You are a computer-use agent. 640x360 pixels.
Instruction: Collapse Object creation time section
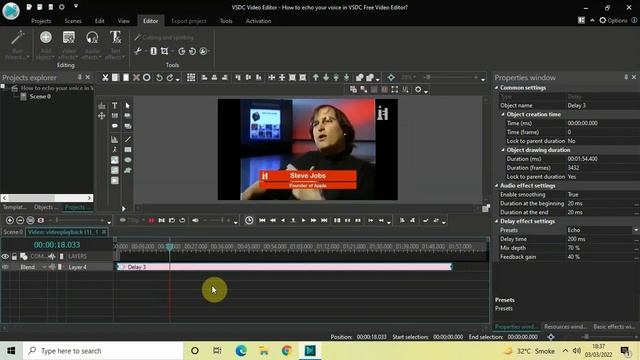(503, 115)
